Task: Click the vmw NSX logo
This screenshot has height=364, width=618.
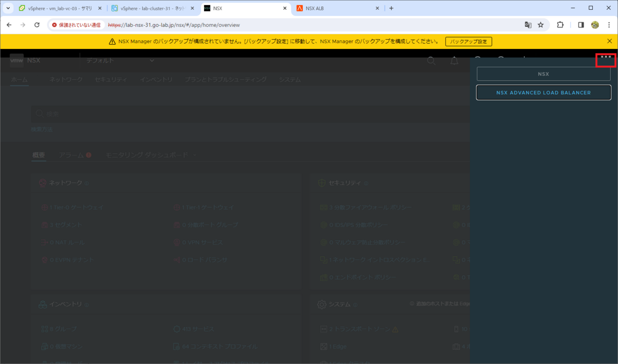Action: point(25,60)
